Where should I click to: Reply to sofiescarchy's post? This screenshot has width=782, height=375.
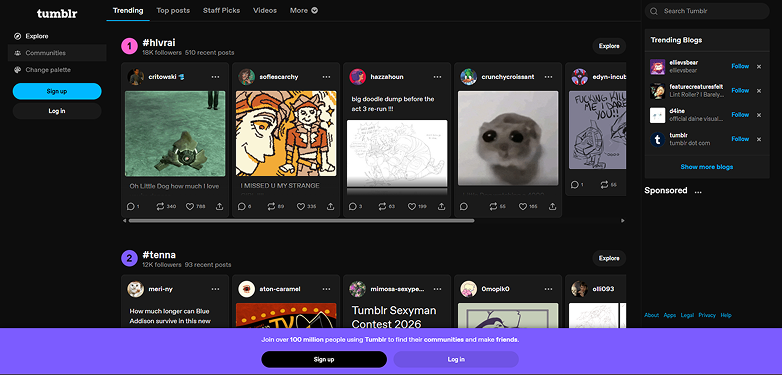point(241,206)
